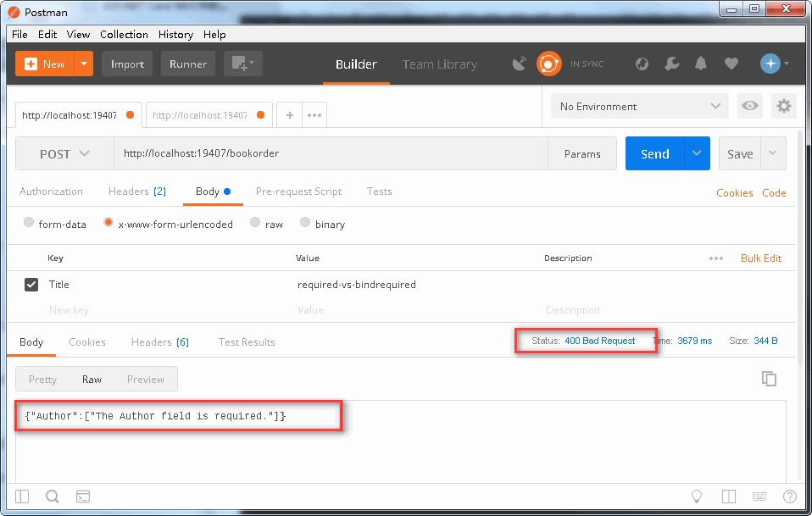Open the No Environment dropdown
This screenshot has height=516, width=812.
(x=640, y=106)
